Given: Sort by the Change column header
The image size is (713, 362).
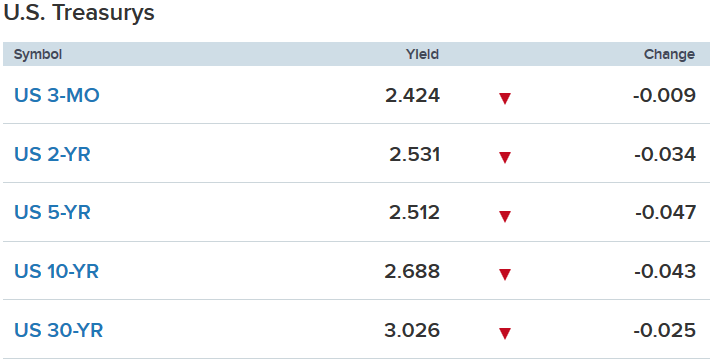Looking at the screenshot, I should (669, 54).
